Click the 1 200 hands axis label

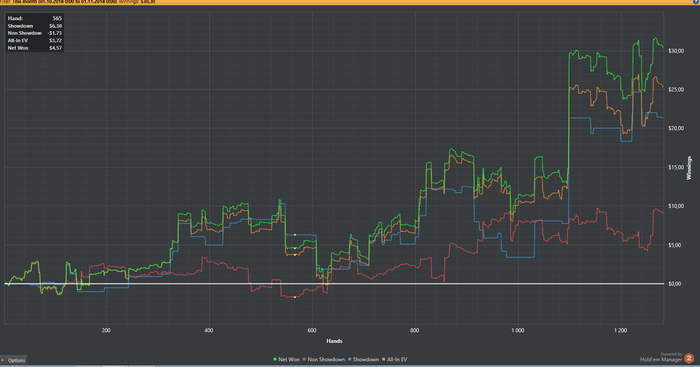[x=621, y=330]
